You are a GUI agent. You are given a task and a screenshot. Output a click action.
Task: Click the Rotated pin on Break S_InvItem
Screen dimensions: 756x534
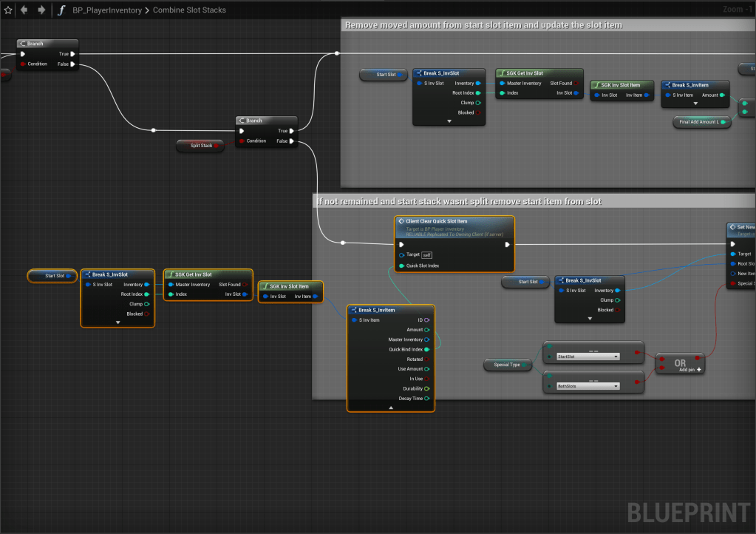[427, 359]
